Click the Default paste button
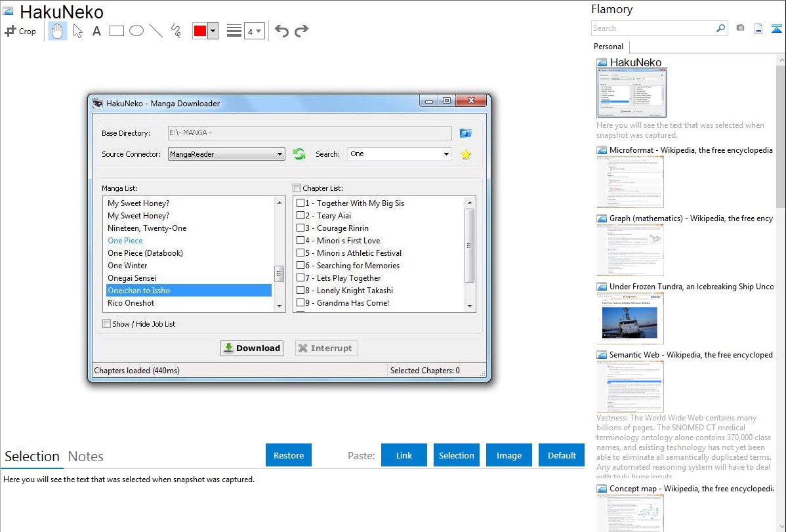Image resolution: width=786 pixels, height=532 pixels. [562, 455]
